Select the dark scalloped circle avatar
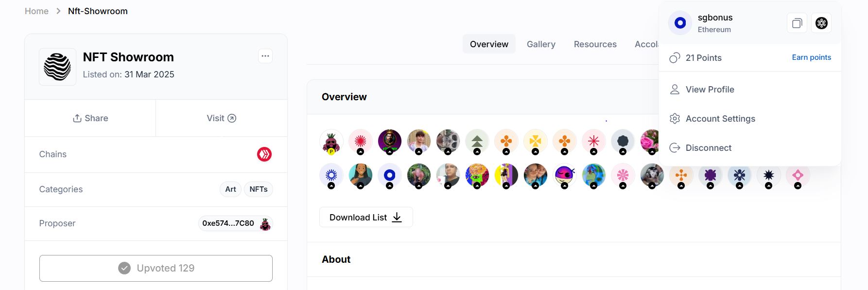Viewport: 868px width, 290px height. click(x=623, y=142)
